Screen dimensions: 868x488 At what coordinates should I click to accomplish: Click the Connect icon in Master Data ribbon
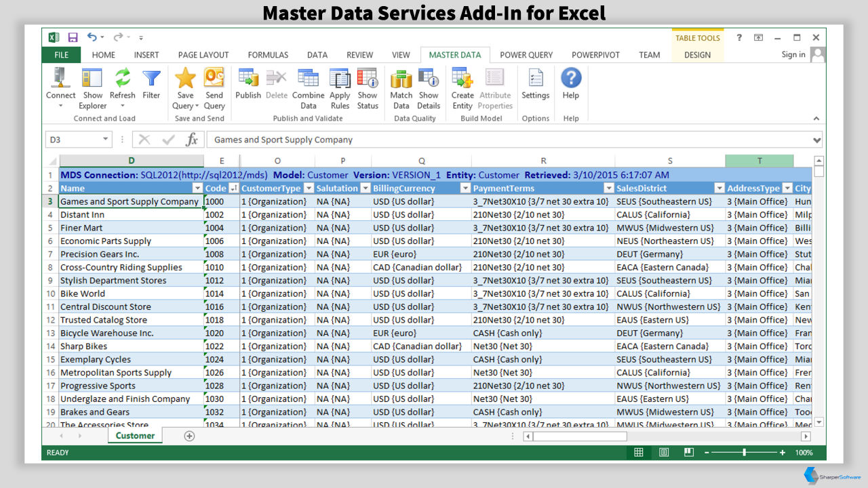pos(60,78)
